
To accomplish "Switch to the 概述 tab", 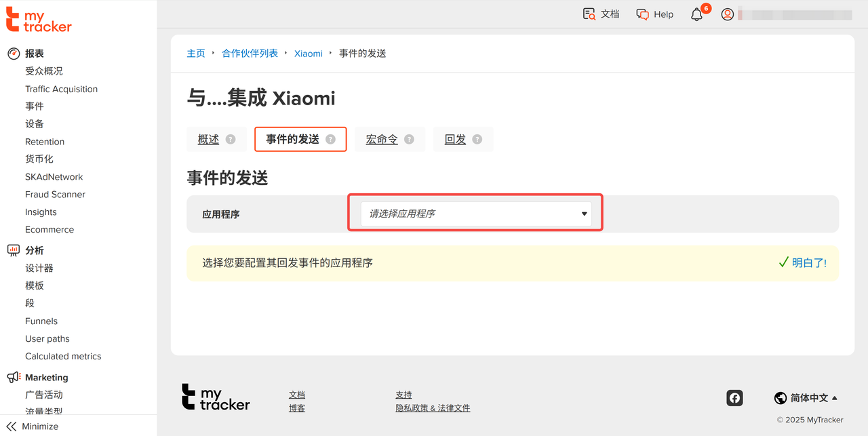I will pos(209,139).
